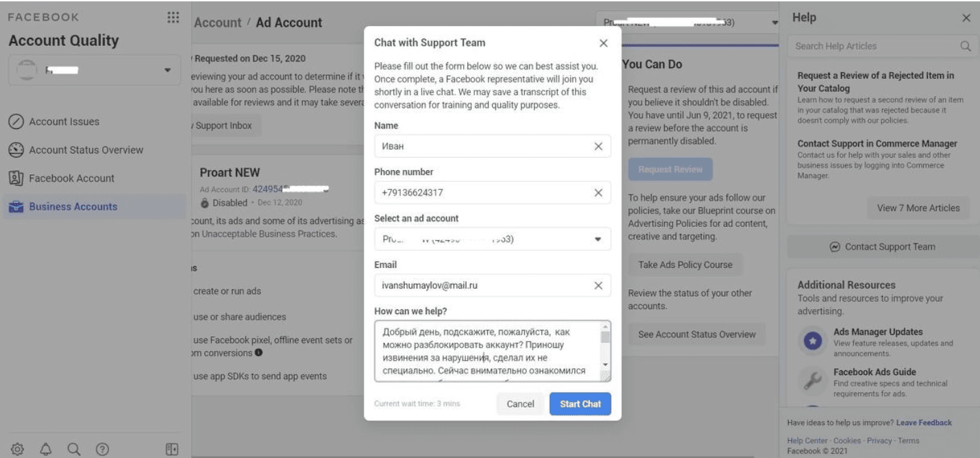Click the Account Status Overview sidebar icon
980x458 pixels.
[x=16, y=150]
